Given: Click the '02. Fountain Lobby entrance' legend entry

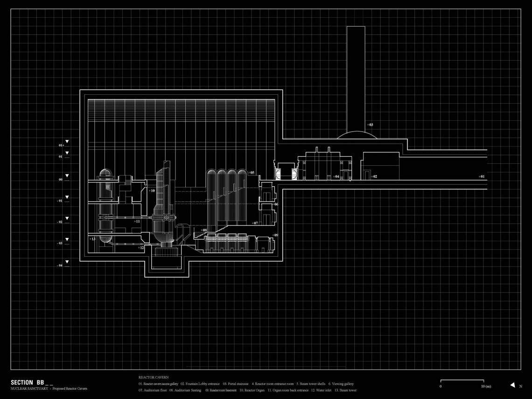Looking at the screenshot, I should (x=200, y=384).
